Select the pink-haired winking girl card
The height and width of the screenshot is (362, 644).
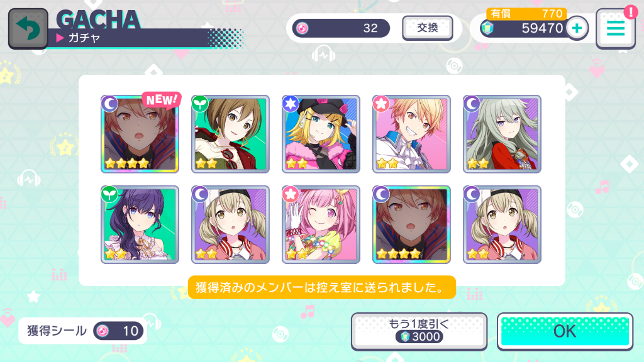(321, 224)
